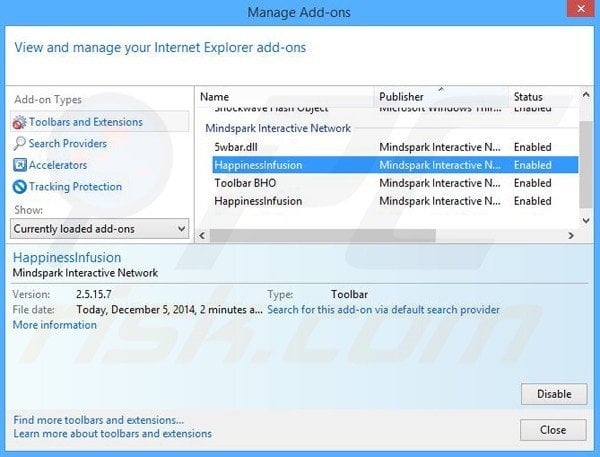Click the vertical scrollbar thumb

585,165
